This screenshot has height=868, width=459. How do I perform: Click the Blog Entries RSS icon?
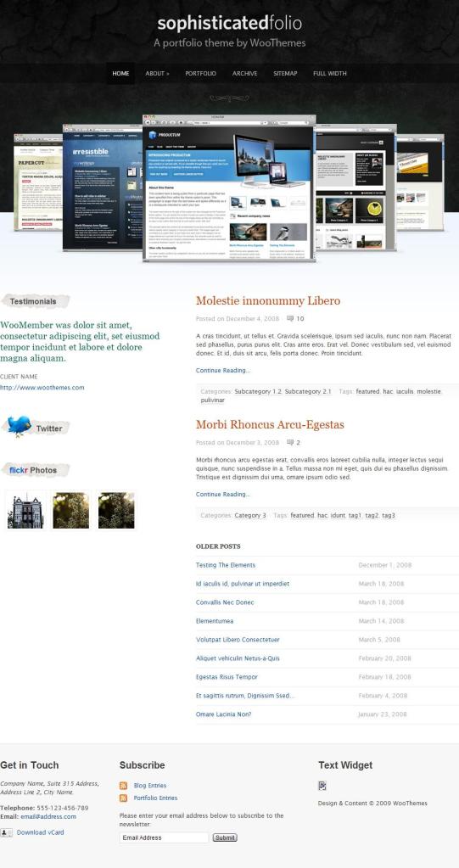[x=124, y=786]
